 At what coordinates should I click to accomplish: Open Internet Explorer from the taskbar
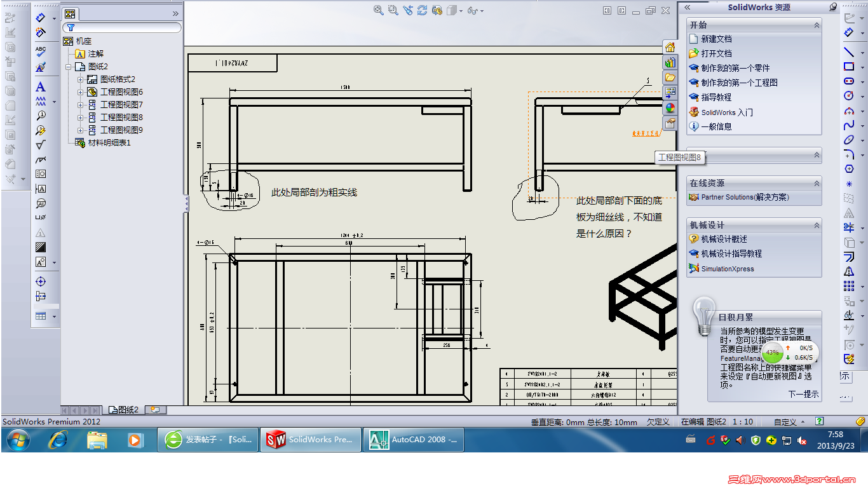[x=58, y=440]
